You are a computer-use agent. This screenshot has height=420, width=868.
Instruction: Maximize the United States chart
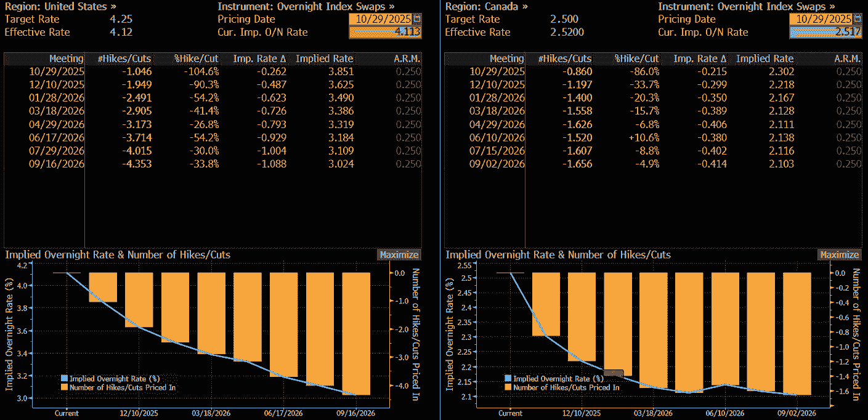399,254
